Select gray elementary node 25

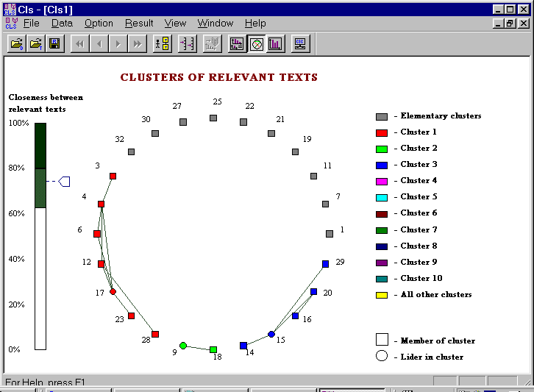[x=213, y=118]
